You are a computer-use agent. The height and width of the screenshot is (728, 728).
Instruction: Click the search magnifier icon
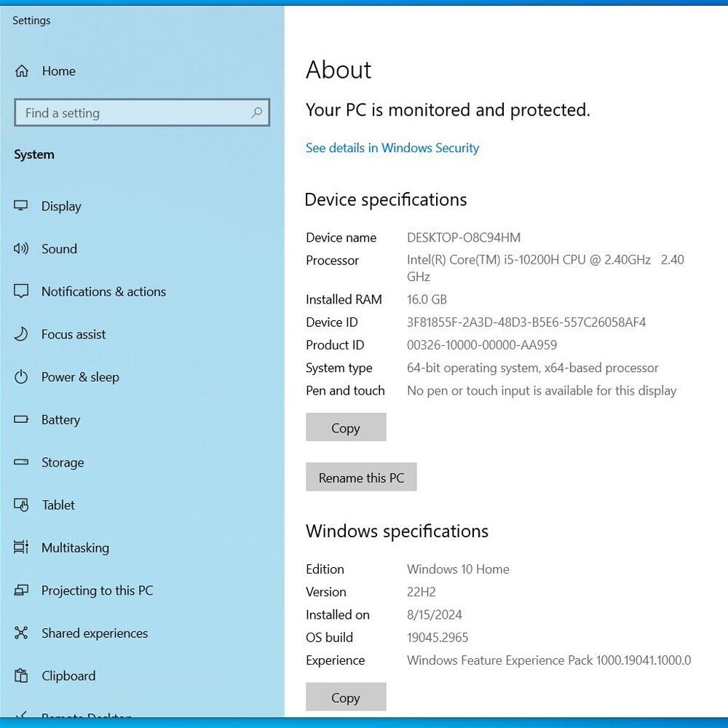(256, 112)
